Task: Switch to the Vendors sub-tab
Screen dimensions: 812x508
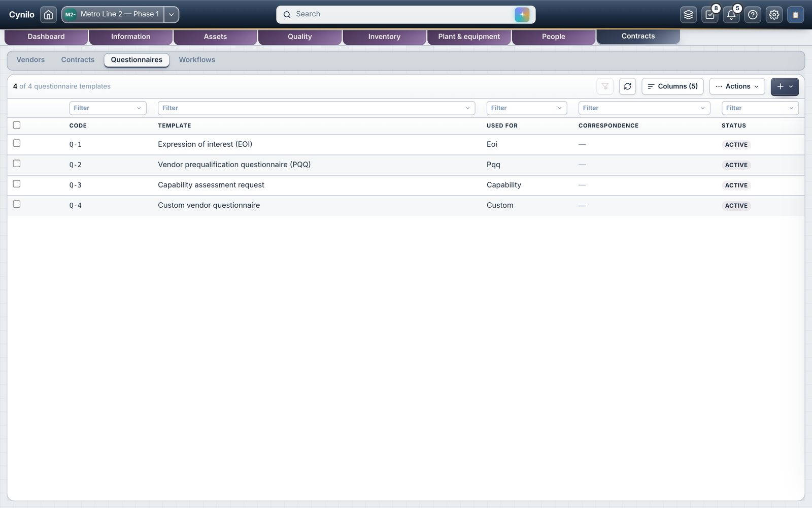Action: 30,60
